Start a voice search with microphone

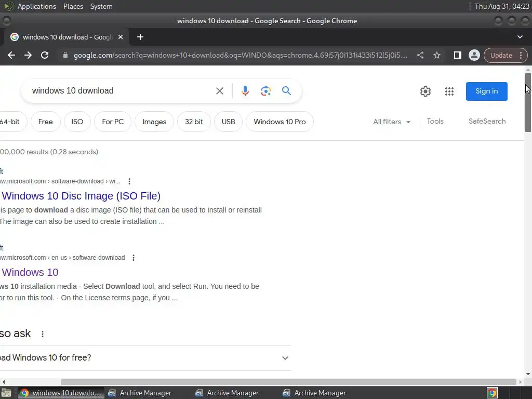point(245,91)
